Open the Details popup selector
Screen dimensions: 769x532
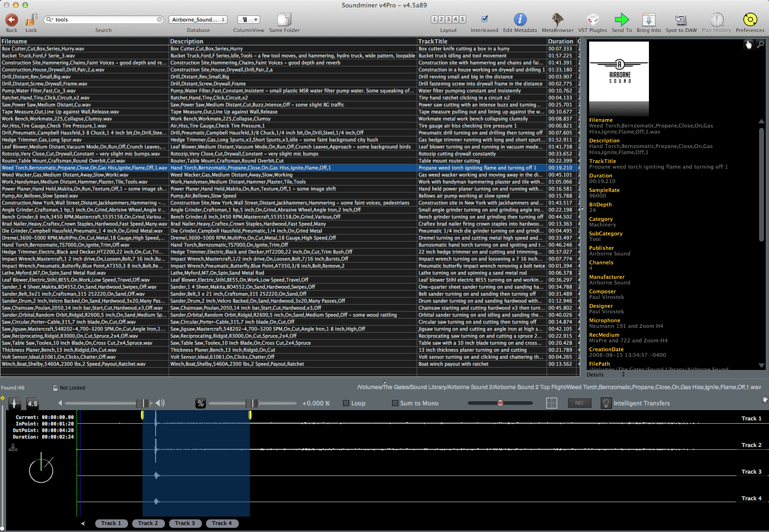point(606,375)
